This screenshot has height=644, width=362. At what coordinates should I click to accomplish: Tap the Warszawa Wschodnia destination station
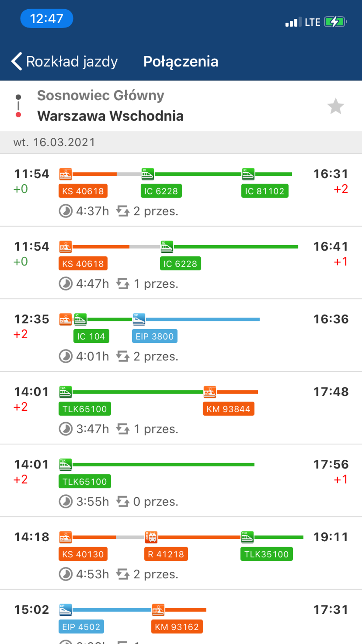coord(110,116)
